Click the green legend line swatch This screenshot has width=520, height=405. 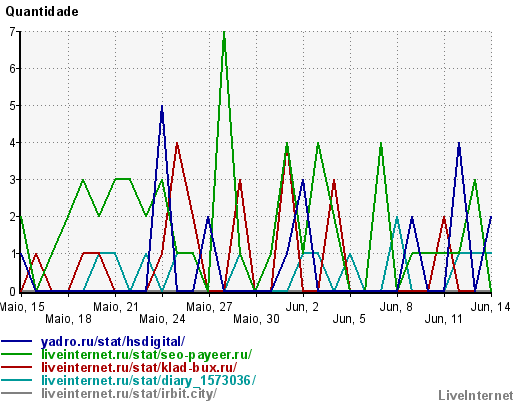coord(17,354)
